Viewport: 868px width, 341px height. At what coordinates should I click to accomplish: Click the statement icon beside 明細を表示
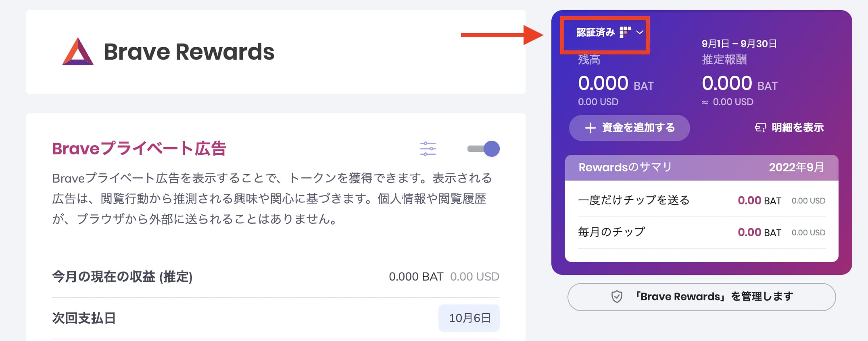point(760,128)
